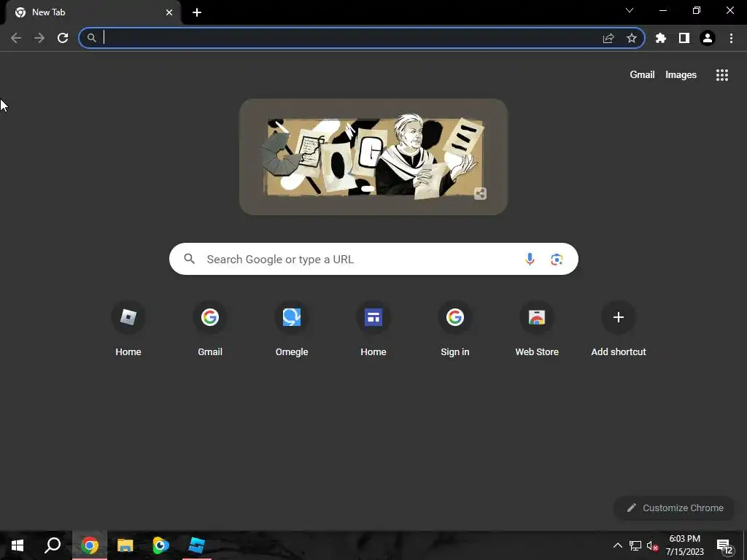Open Windows taskbar search

pos(53,545)
